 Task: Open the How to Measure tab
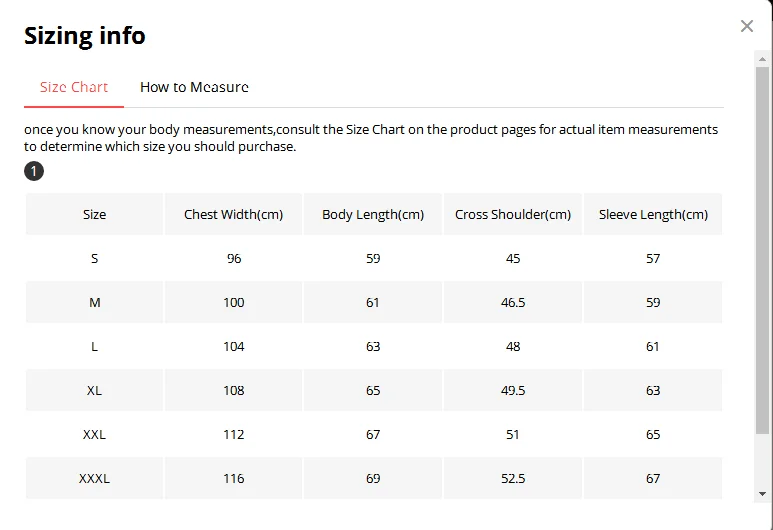tap(194, 87)
